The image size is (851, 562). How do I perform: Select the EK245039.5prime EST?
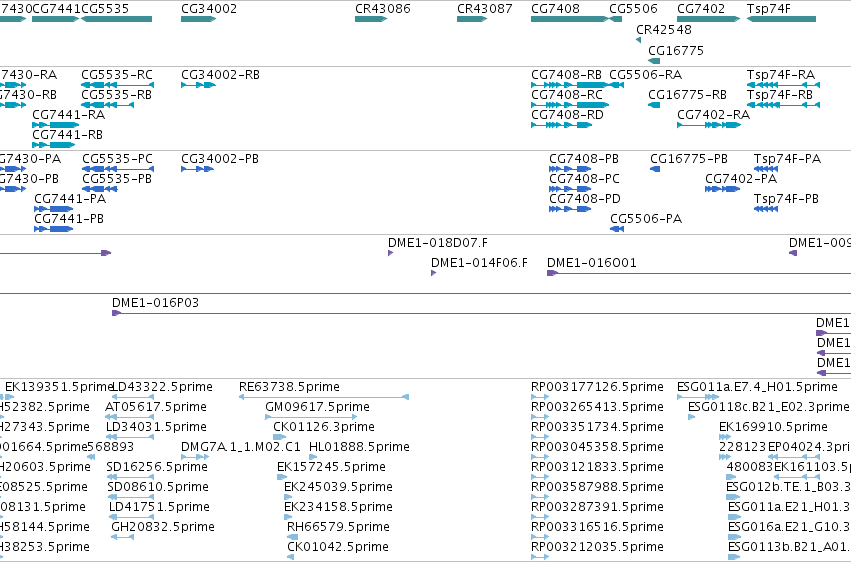coord(288,497)
